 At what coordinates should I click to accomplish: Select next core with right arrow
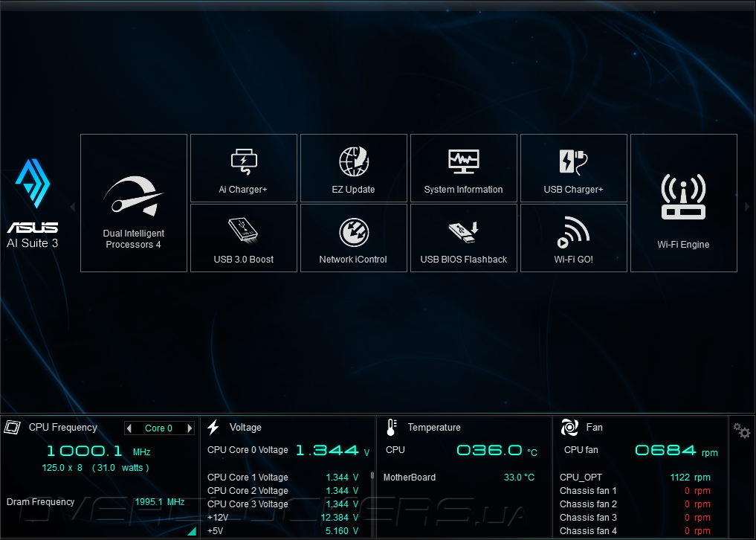point(190,428)
